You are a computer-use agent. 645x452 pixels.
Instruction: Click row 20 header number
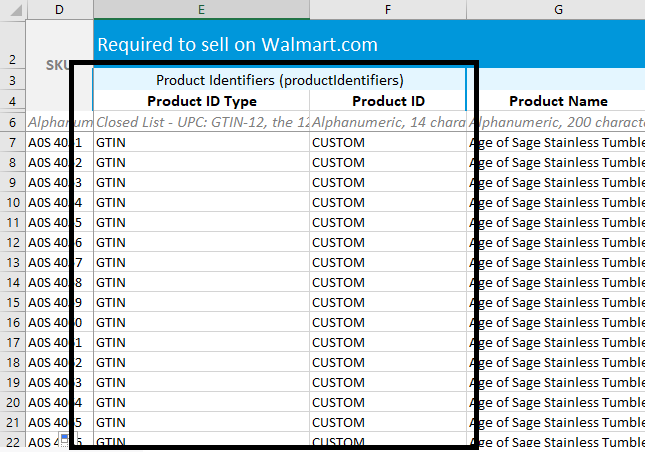(12, 402)
